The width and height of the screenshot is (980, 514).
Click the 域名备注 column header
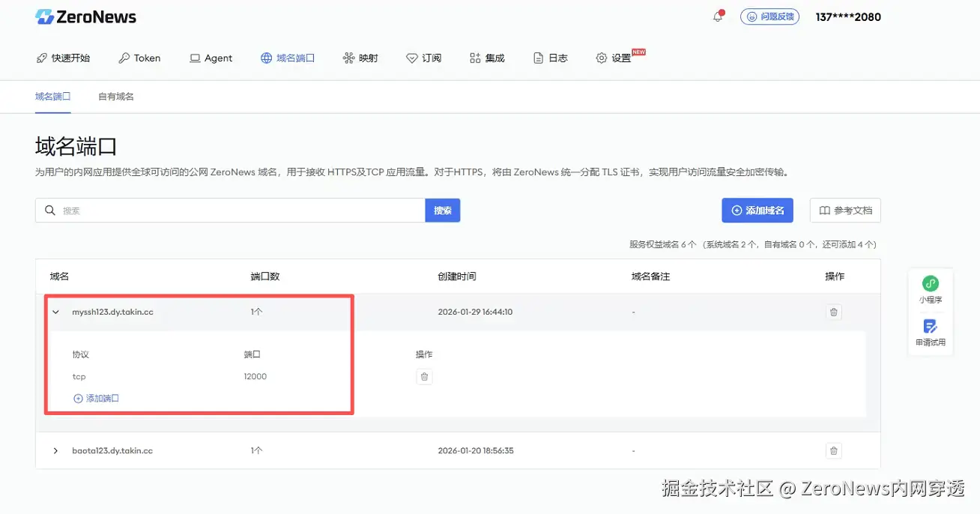[650, 276]
